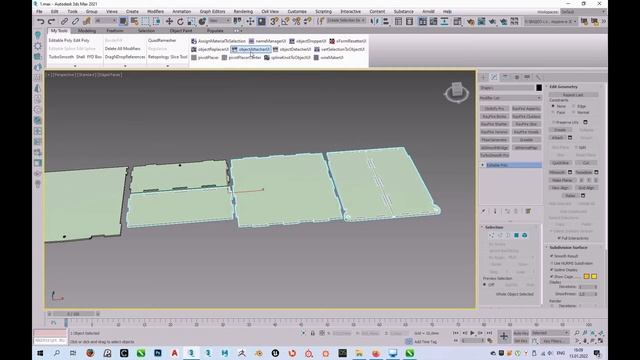Toggle Smooth Result checkbox
The image size is (640, 360).
[552, 256]
